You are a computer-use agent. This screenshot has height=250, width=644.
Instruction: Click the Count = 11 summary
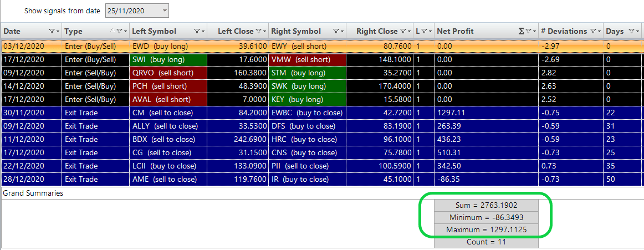coord(486,242)
